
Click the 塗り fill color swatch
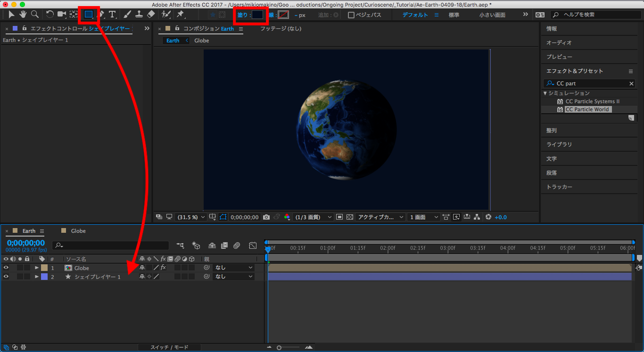pos(257,15)
